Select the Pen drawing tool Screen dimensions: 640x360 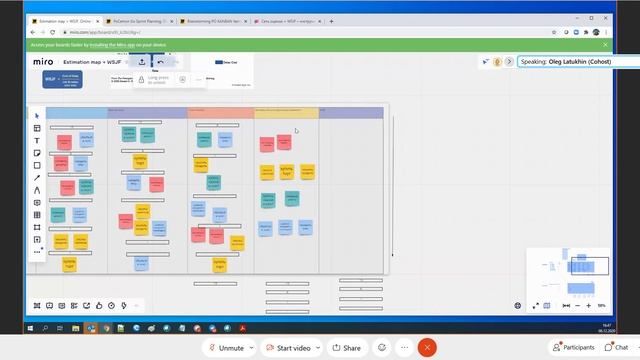(37, 190)
